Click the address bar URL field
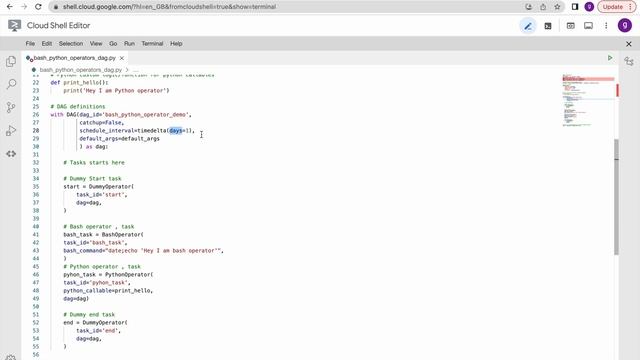Viewport: 640px width, 360px height. coord(286,7)
